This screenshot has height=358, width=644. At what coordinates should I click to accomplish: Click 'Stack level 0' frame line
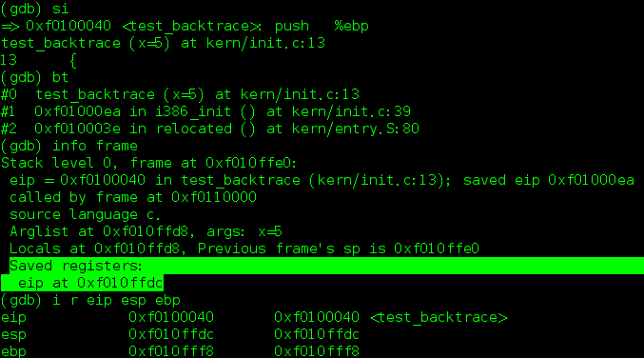(x=148, y=163)
